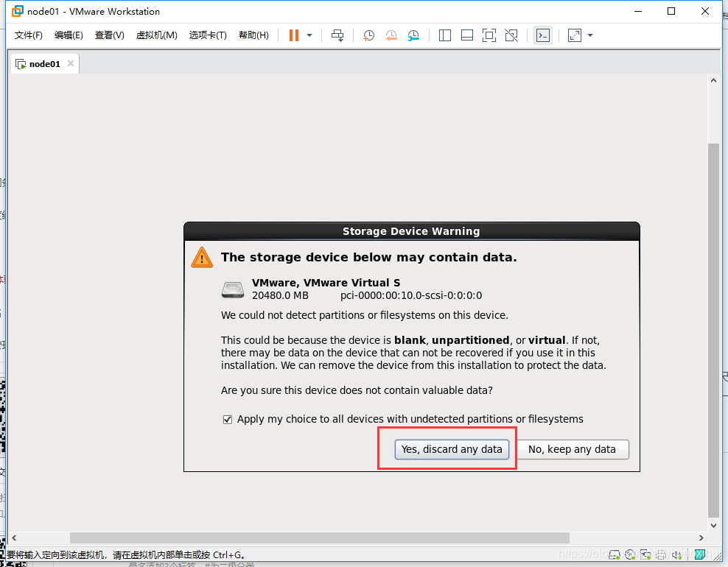Toggle the console view icon in toolbar
Image resolution: width=728 pixels, height=567 pixels.
pyautogui.click(x=543, y=35)
